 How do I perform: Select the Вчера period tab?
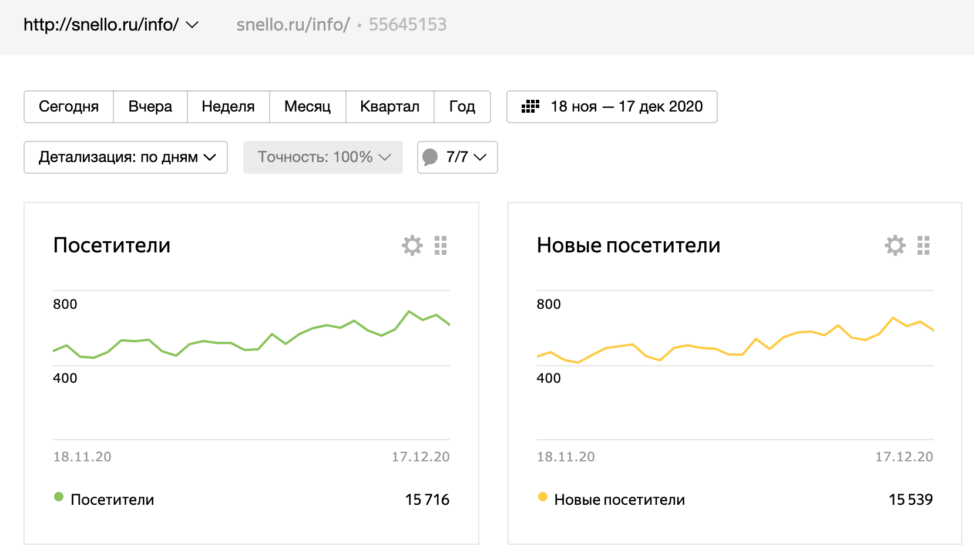[150, 107]
